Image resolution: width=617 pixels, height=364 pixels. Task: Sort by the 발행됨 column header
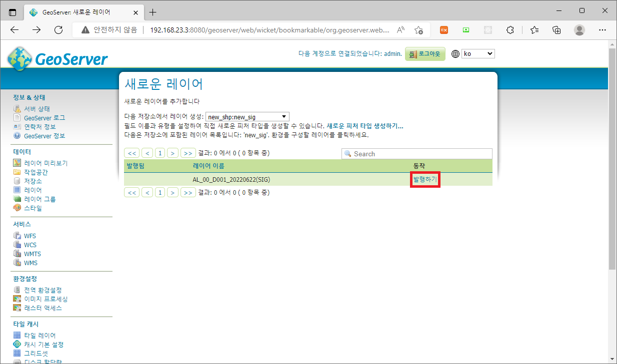click(135, 166)
